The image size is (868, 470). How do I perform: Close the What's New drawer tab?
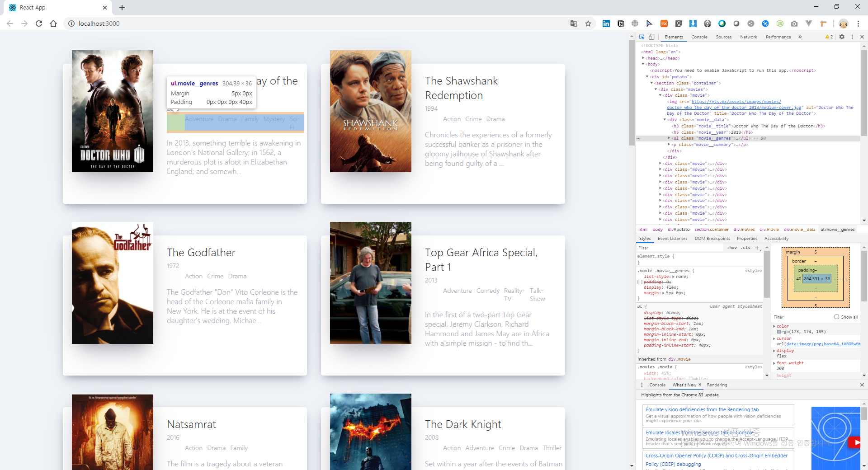click(x=700, y=385)
